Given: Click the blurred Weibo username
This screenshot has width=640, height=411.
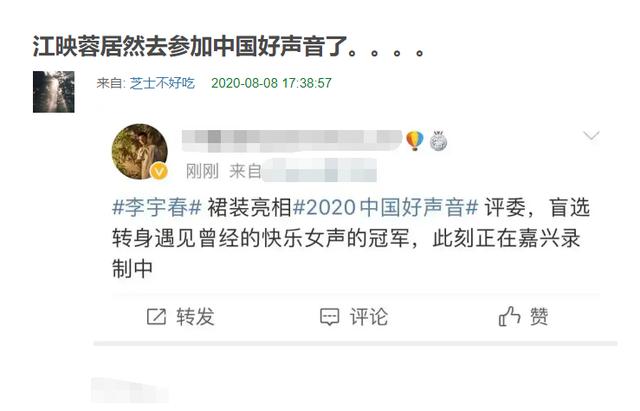Looking at the screenshot, I should [292, 139].
